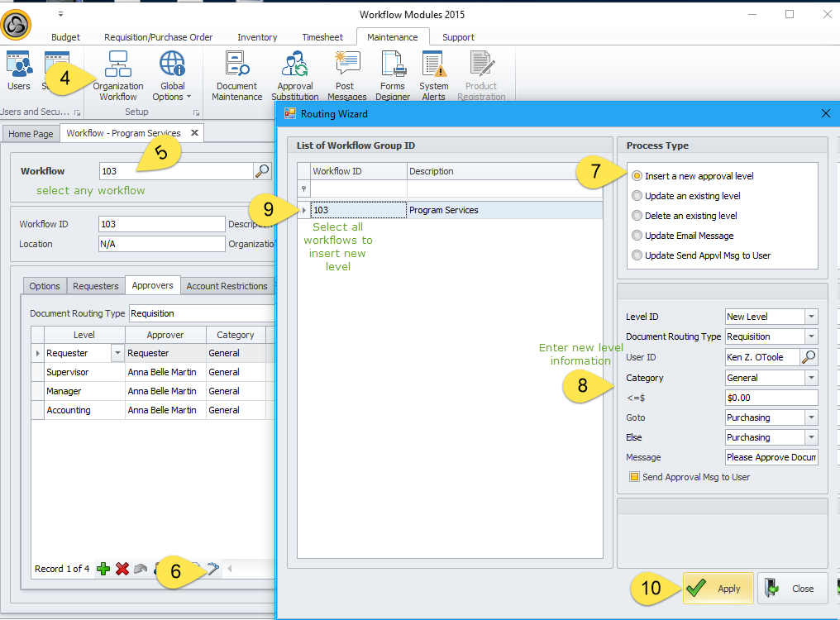Click the <=$ amount field

point(771,398)
